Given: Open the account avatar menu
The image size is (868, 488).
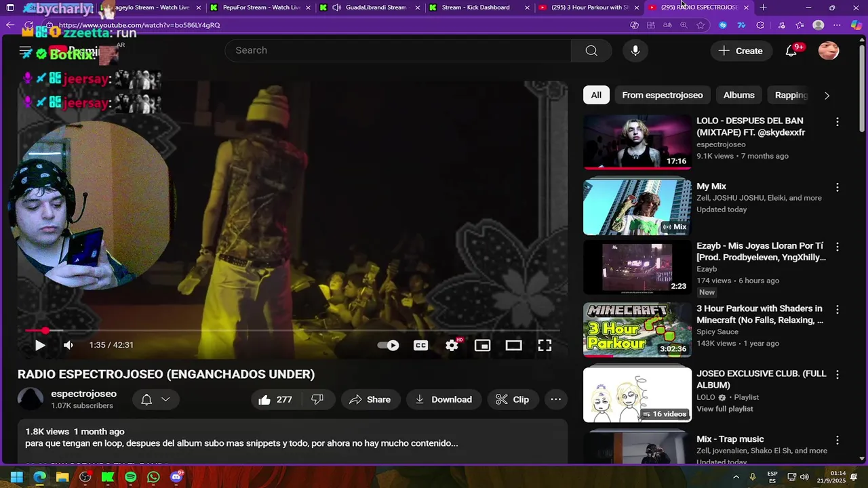Looking at the screenshot, I should click(829, 51).
